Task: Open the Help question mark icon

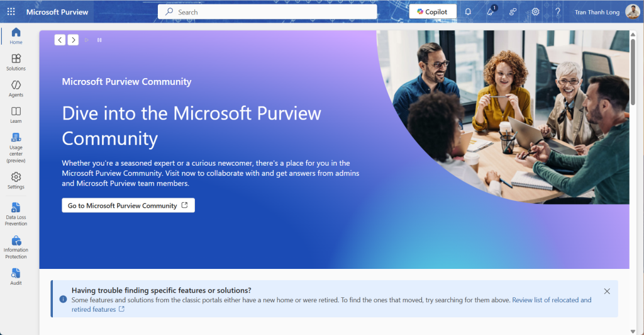Action: (557, 12)
